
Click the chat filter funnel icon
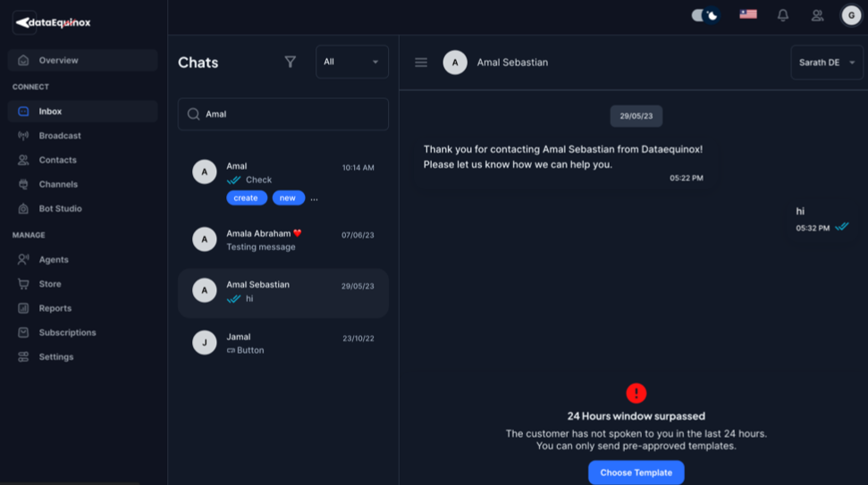pyautogui.click(x=290, y=62)
